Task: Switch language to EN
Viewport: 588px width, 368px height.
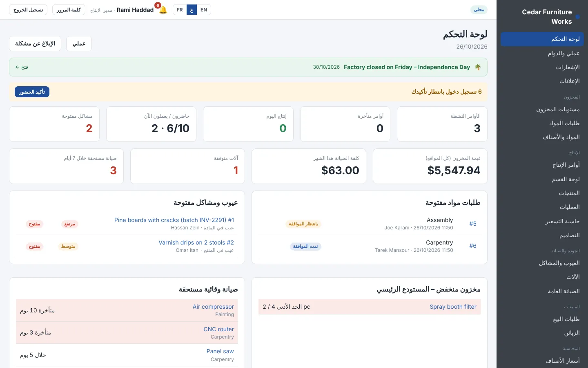Action: (x=204, y=10)
